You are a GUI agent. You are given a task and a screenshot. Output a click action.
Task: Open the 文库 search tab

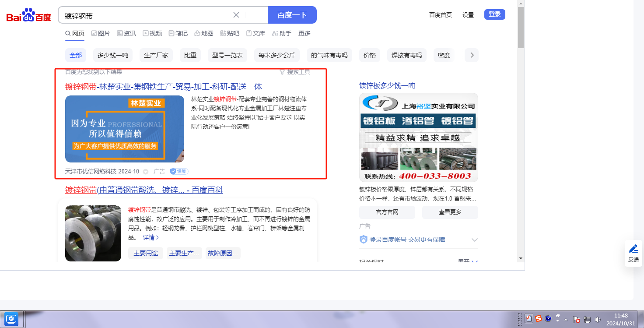255,33
